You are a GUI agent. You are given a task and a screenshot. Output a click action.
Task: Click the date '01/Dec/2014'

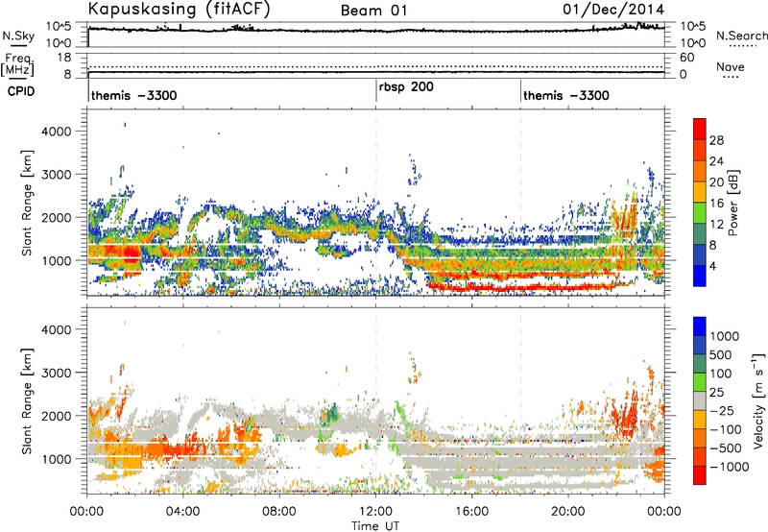[613, 10]
